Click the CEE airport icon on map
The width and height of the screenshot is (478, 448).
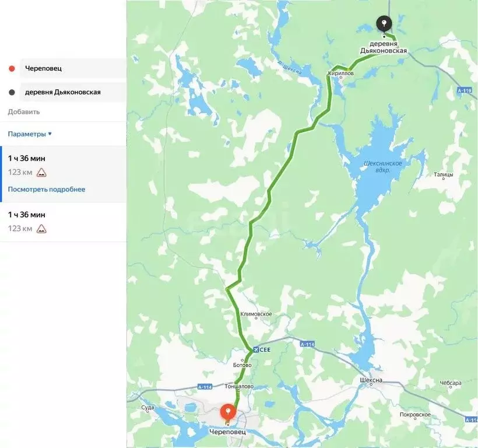click(256, 349)
